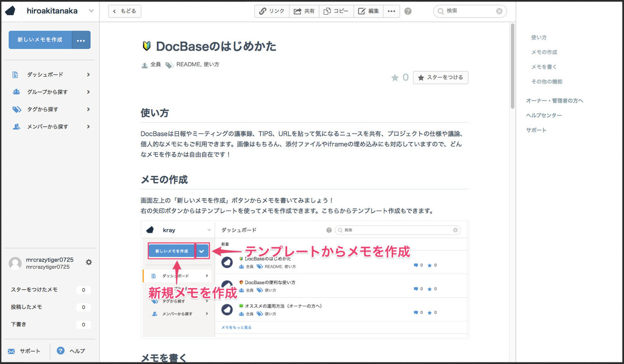This screenshot has width=624, height=364.
Task: Click the group icon beside 全員
Action: [x=144, y=65]
